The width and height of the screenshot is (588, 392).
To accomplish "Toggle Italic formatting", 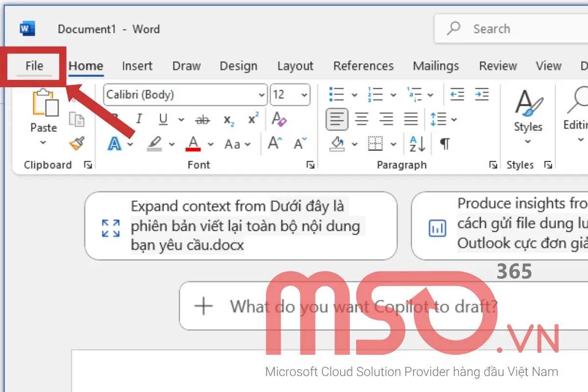I will point(139,119).
